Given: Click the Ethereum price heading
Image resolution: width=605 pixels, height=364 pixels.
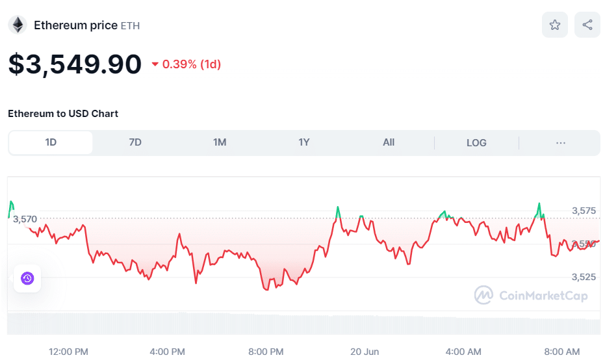Looking at the screenshot, I should (x=75, y=25).
